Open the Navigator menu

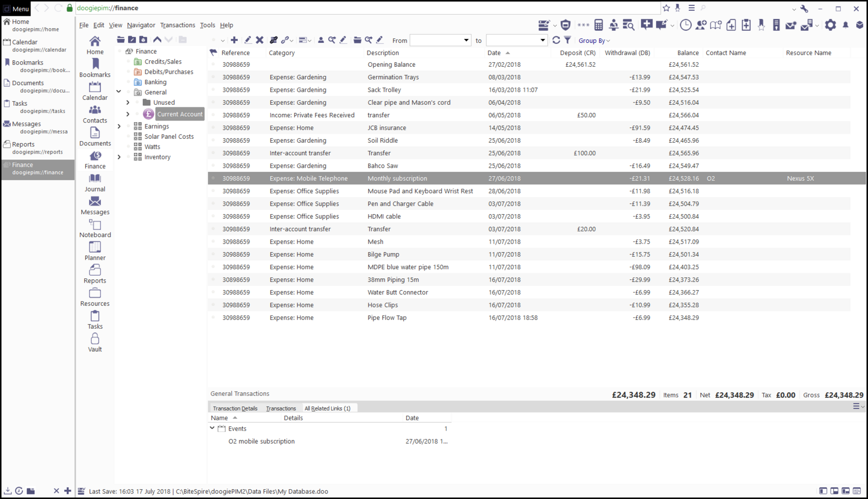pyautogui.click(x=141, y=25)
